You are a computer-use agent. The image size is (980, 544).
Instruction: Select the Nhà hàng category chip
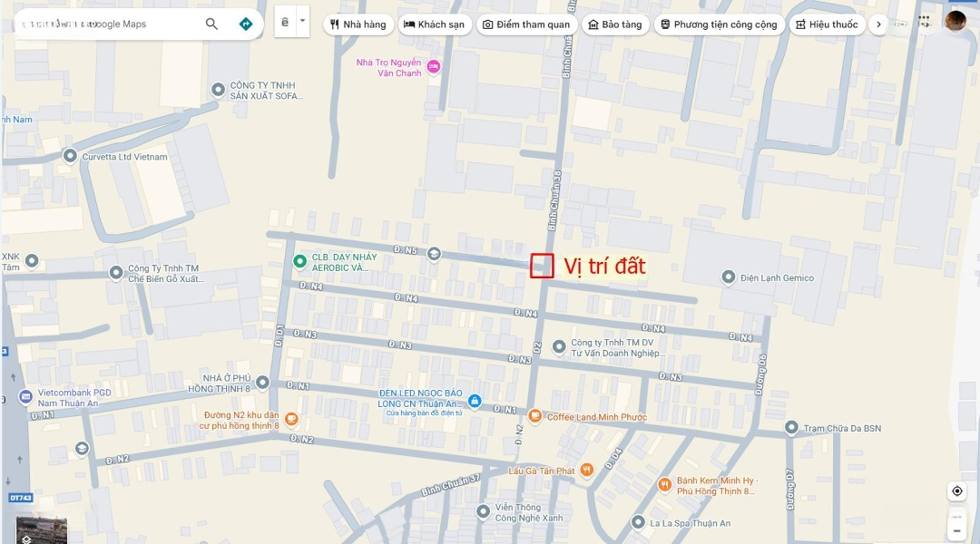click(x=358, y=24)
